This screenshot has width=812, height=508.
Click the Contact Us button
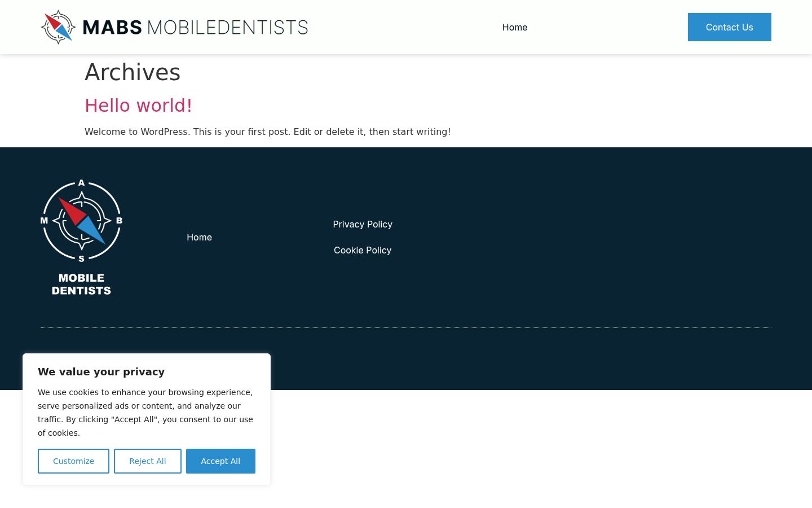click(730, 27)
